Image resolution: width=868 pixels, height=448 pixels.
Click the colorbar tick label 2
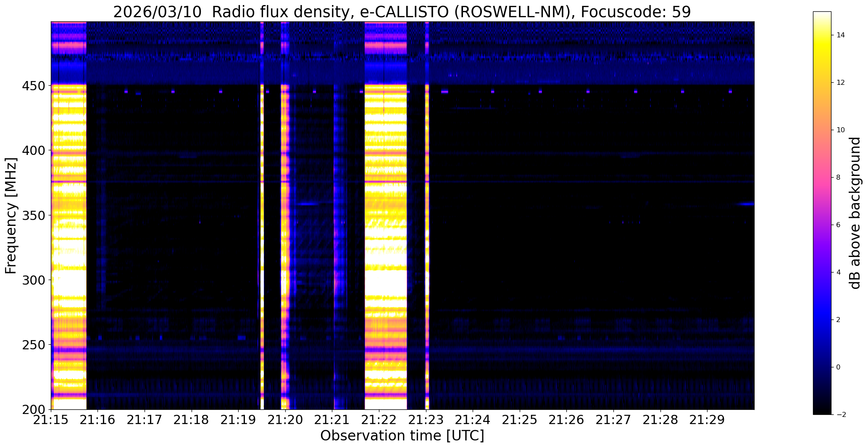coord(839,320)
